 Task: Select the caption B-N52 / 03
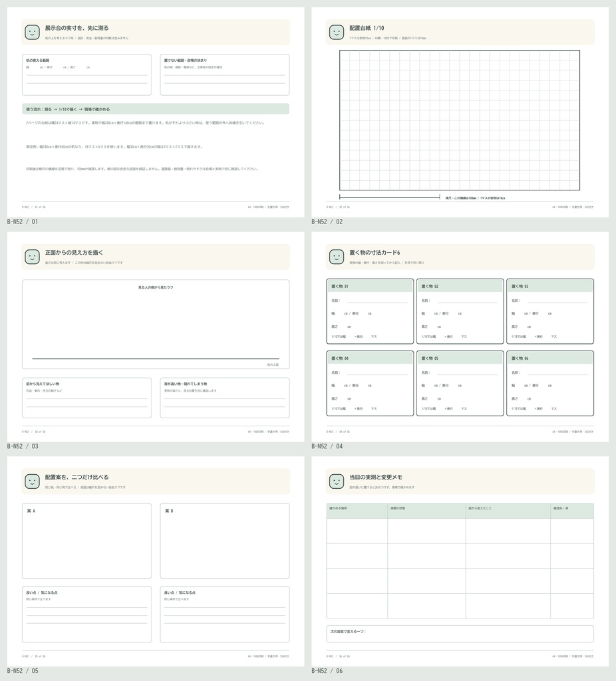23,446
